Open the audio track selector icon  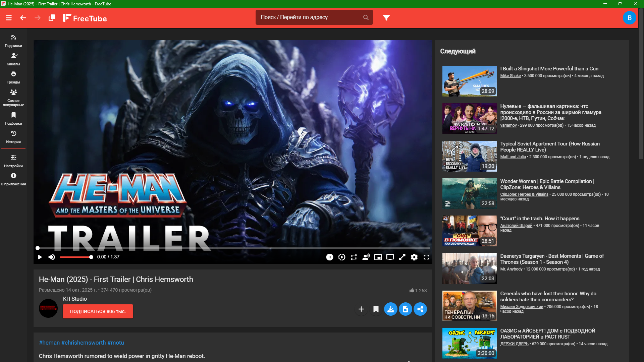pyautogui.click(x=366, y=257)
